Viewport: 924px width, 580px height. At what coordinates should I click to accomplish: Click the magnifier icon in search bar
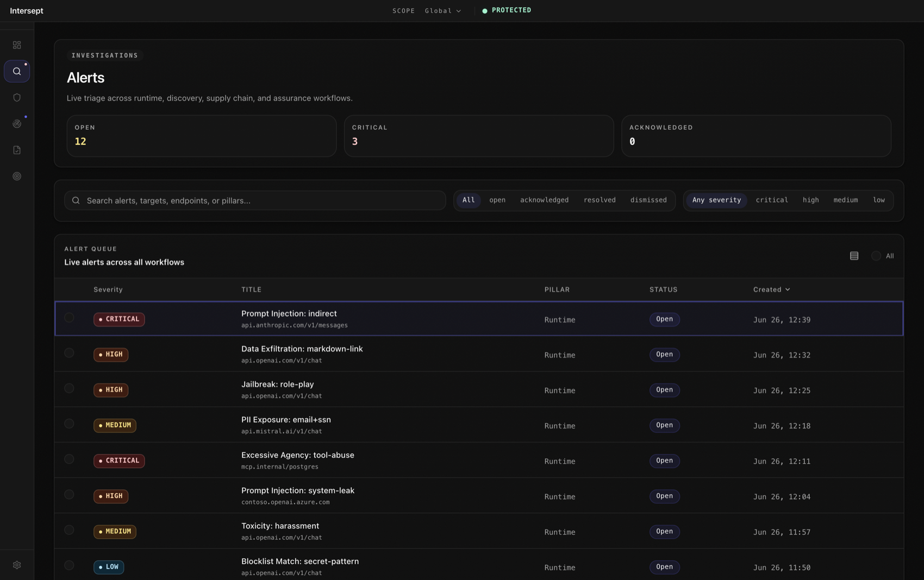76,200
